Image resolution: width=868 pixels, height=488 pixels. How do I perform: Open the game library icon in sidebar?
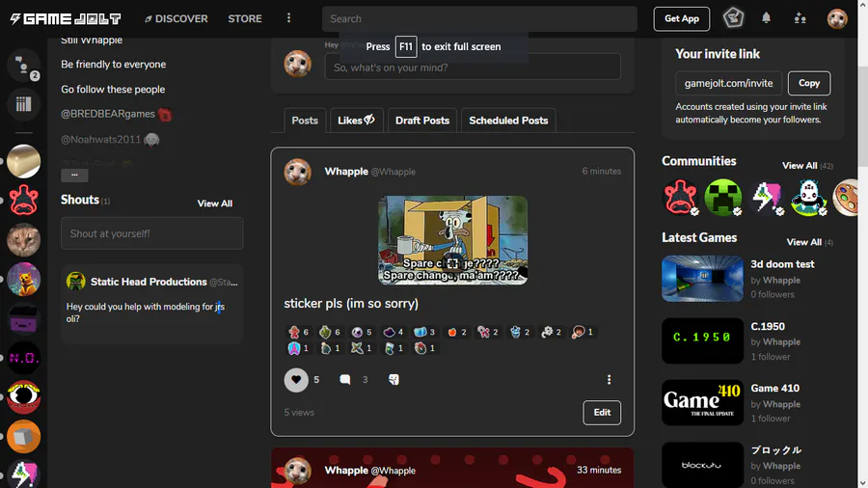tap(24, 104)
